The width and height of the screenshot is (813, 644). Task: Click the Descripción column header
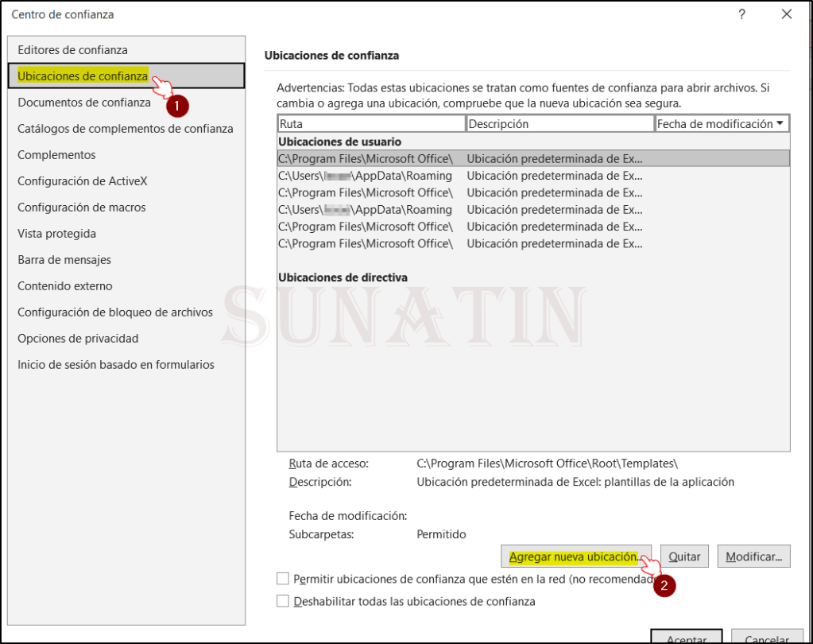point(559,124)
